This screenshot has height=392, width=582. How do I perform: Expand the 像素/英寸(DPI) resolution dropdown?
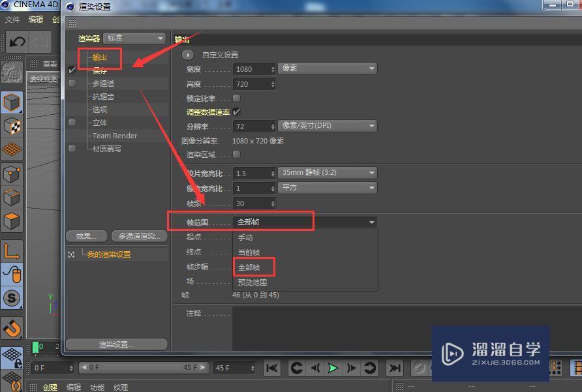(x=327, y=126)
